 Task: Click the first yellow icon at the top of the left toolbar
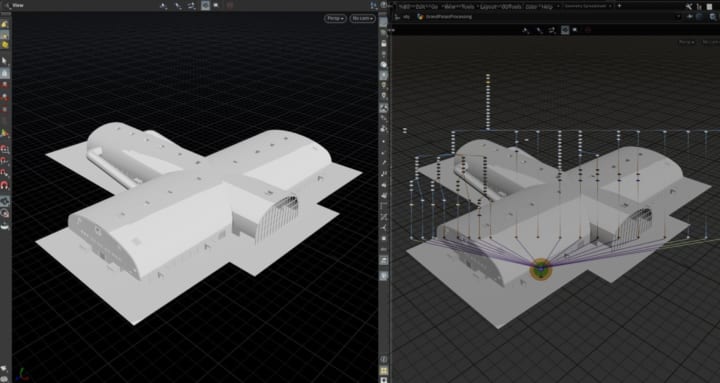coord(5,24)
